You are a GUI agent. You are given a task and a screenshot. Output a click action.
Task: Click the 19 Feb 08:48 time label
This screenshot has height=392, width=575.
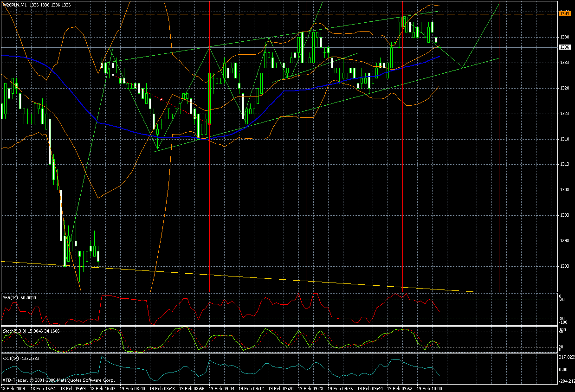coord(163,388)
